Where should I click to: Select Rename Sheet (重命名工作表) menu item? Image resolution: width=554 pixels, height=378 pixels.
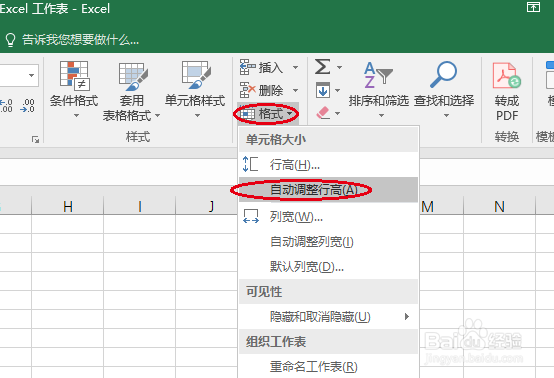[x=328, y=366]
